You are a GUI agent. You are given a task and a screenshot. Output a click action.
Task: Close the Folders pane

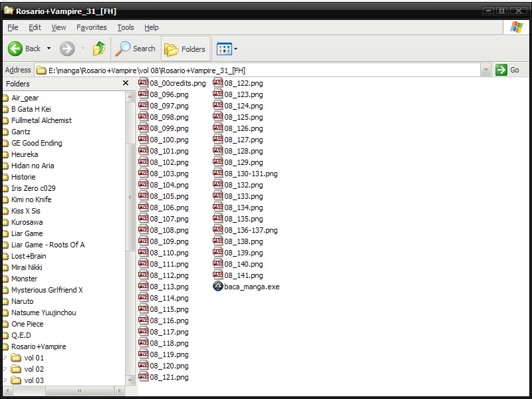click(x=126, y=82)
